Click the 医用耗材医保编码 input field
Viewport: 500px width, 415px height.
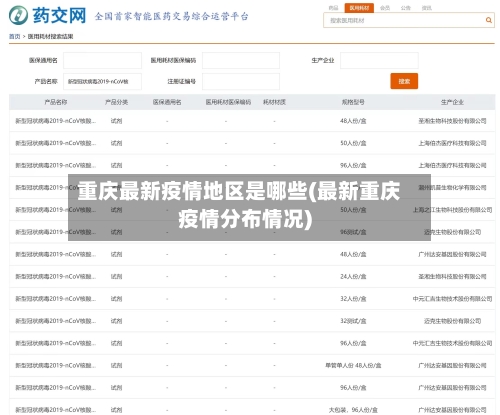coord(241,60)
